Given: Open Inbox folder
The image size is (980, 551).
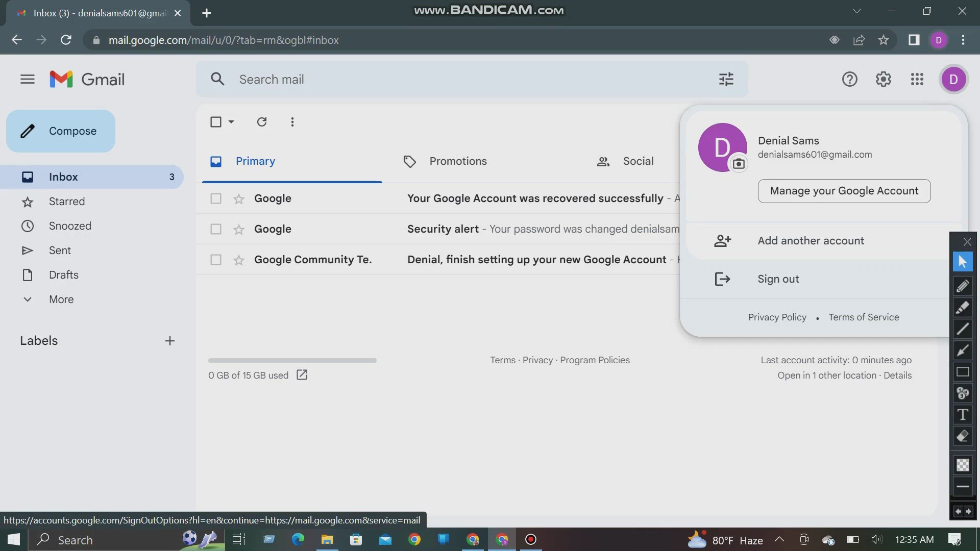Looking at the screenshot, I should pos(92,177).
